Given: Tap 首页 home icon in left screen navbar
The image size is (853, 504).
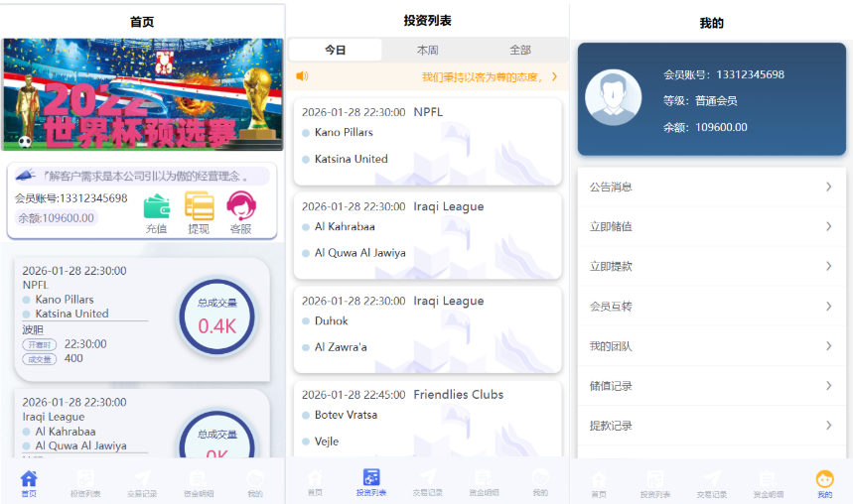Looking at the screenshot, I should (29, 478).
